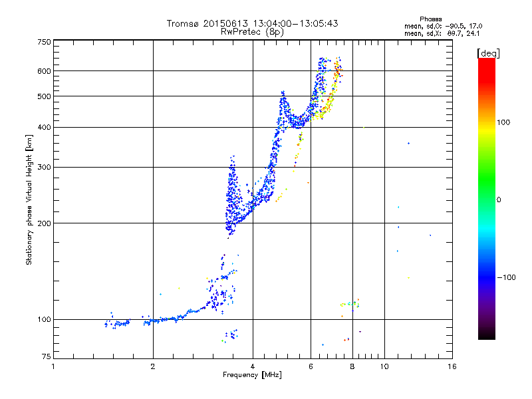This screenshot has height=399, width=532.
Task: Click the frequency axis '10' tick label
Action: pyautogui.click(x=384, y=366)
